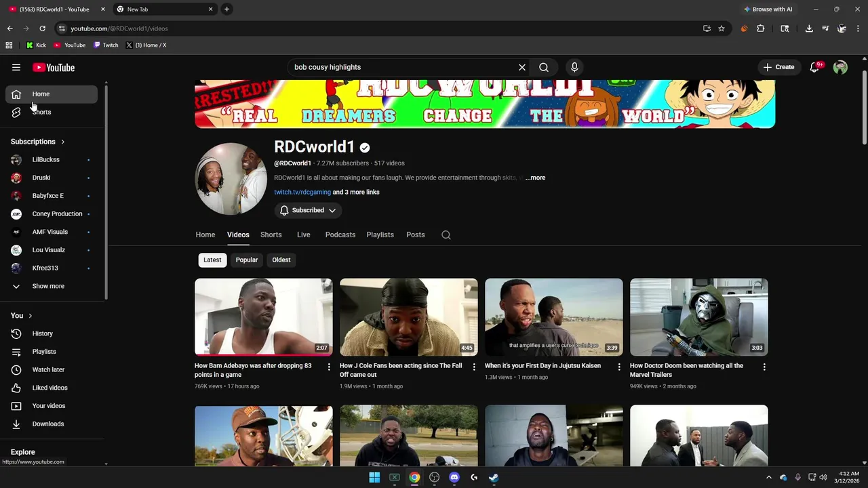Click the RDCworld1 channel avatar

231,179
